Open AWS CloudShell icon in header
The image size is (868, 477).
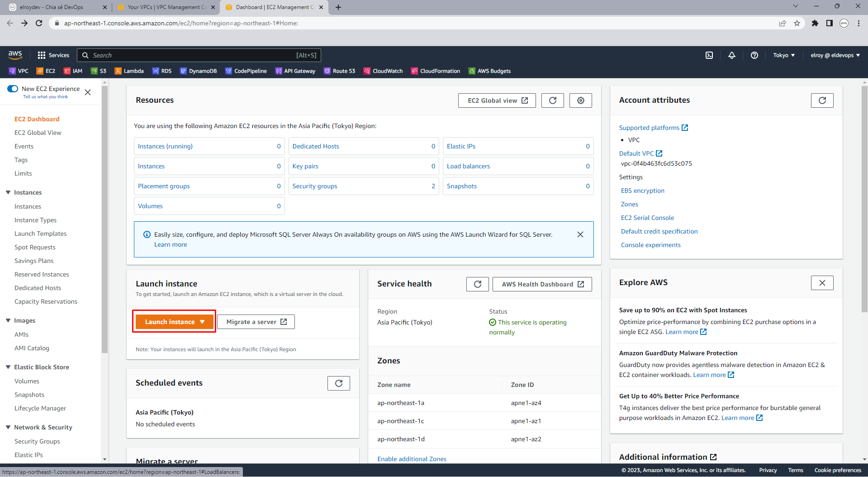pyautogui.click(x=709, y=55)
